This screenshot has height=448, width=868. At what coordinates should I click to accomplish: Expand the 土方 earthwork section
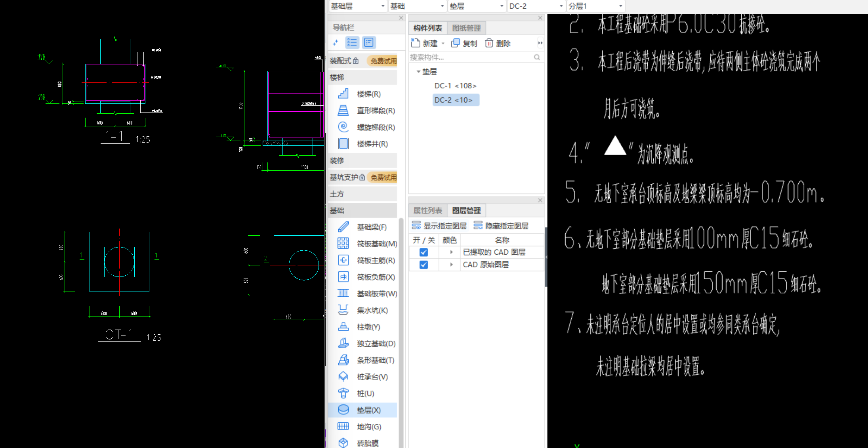click(362, 194)
